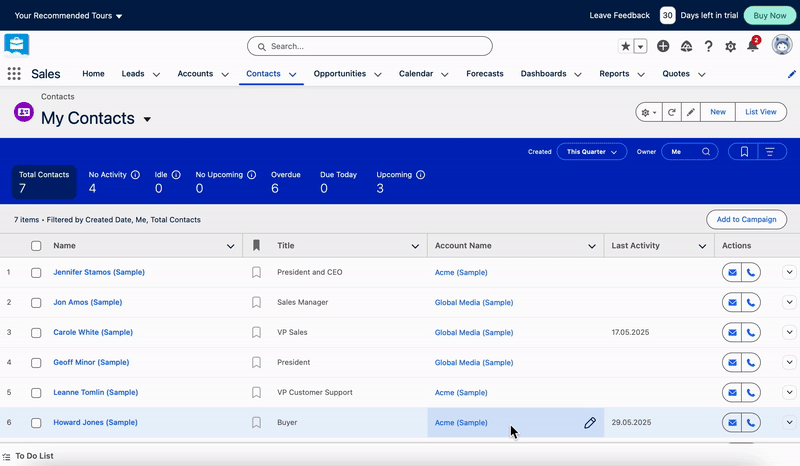Open the Created This Quarter dropdown

(x=592, y=152)
